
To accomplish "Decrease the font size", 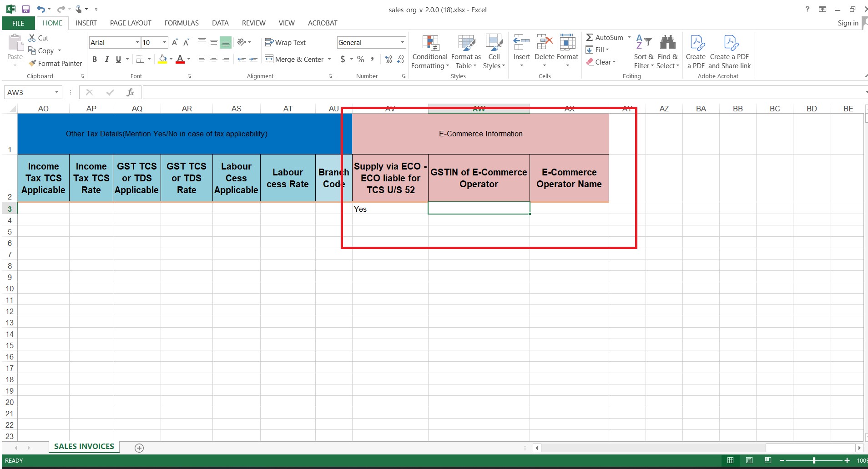I will click(186, 42).
